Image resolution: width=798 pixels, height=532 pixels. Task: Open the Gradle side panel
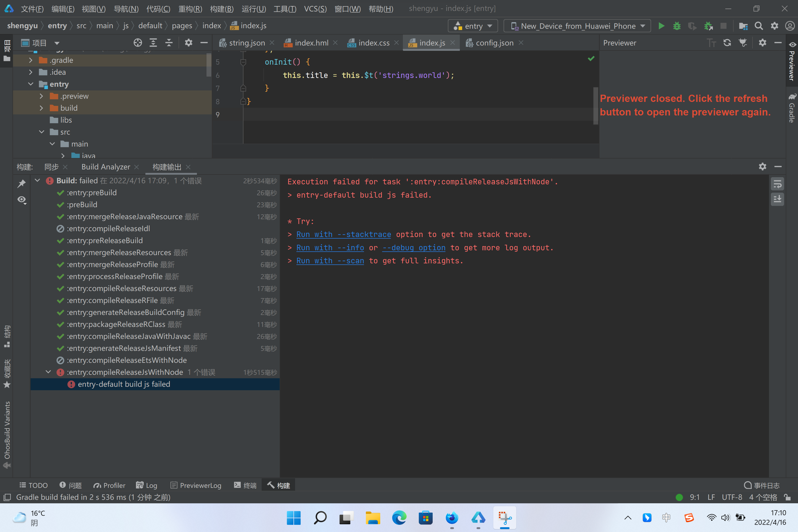[x=792, y=108]
